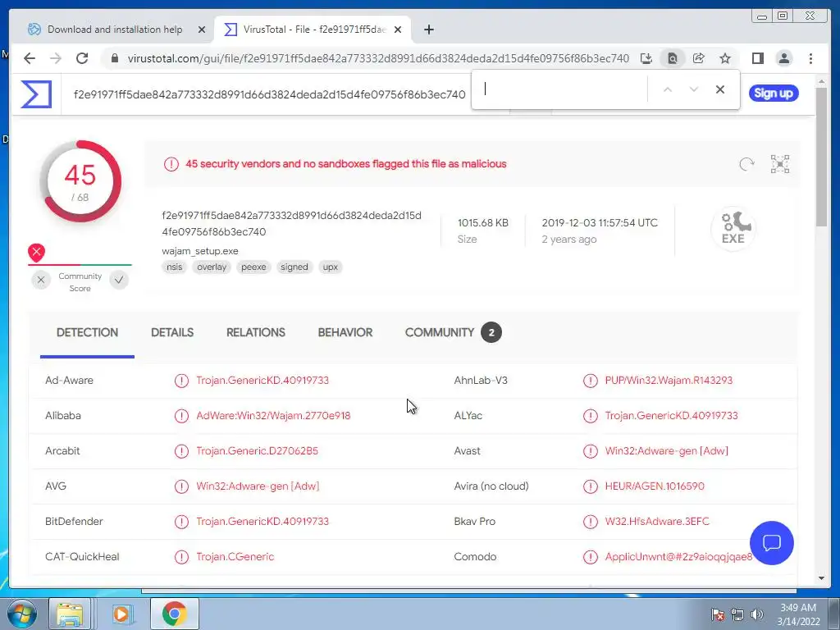Click the overlay tag

[x=212, y=267]
